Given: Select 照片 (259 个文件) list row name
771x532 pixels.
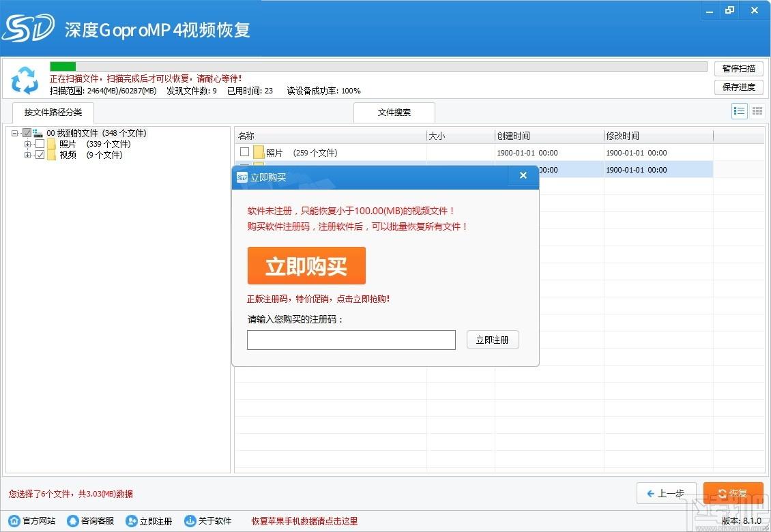Looking at the screenshot, I should (302, 152).
